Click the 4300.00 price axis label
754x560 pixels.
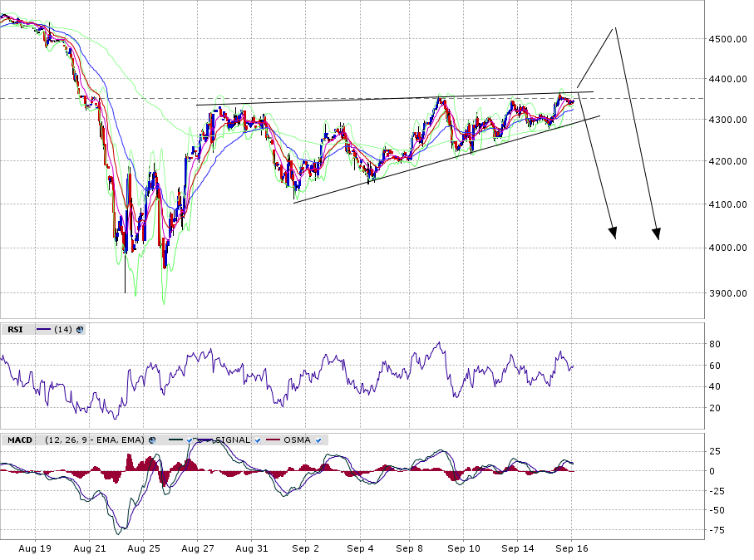click(728, 119)
